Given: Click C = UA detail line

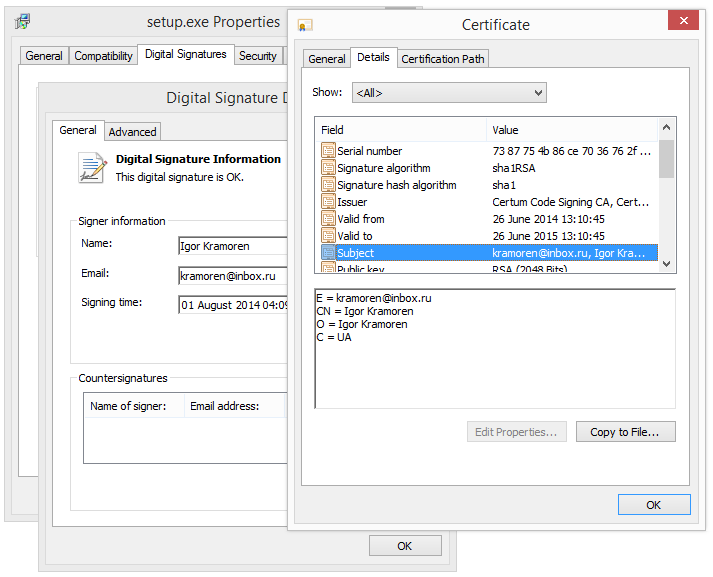Looking at the screenshot, I should (334, 337).
